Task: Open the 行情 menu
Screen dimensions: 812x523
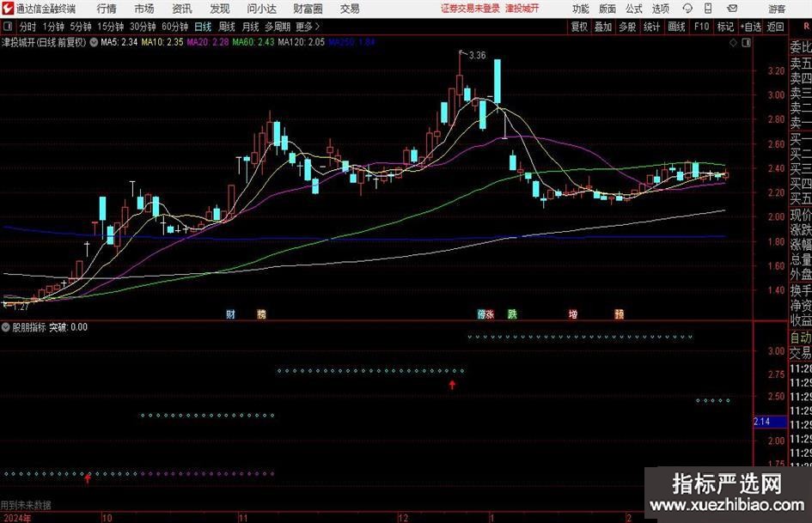Action: 107,9
